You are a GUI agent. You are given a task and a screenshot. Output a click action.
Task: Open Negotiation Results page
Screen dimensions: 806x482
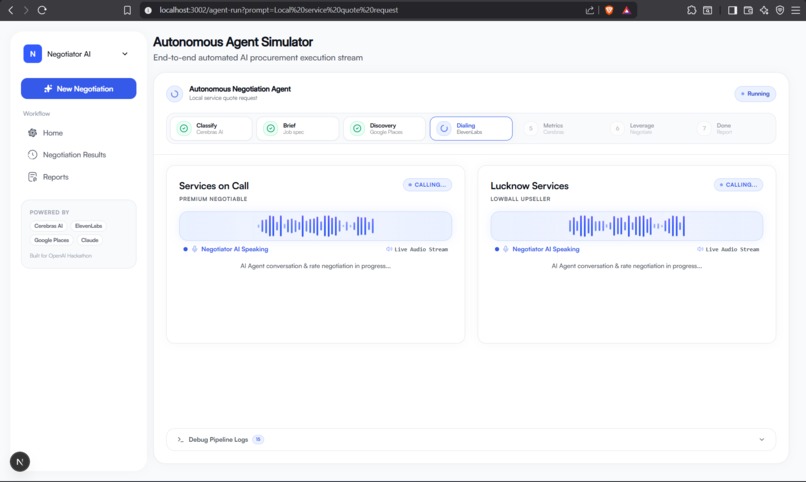(x=74, y=155)
